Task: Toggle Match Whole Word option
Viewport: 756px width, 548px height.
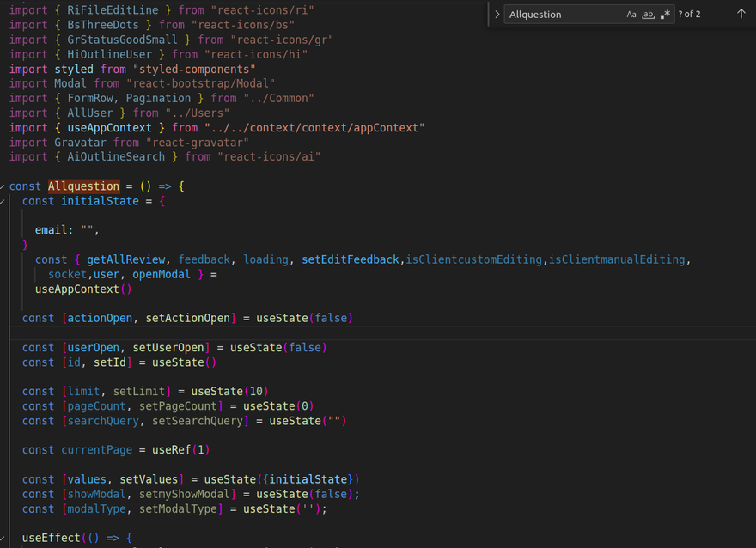Action: point(648,15)
